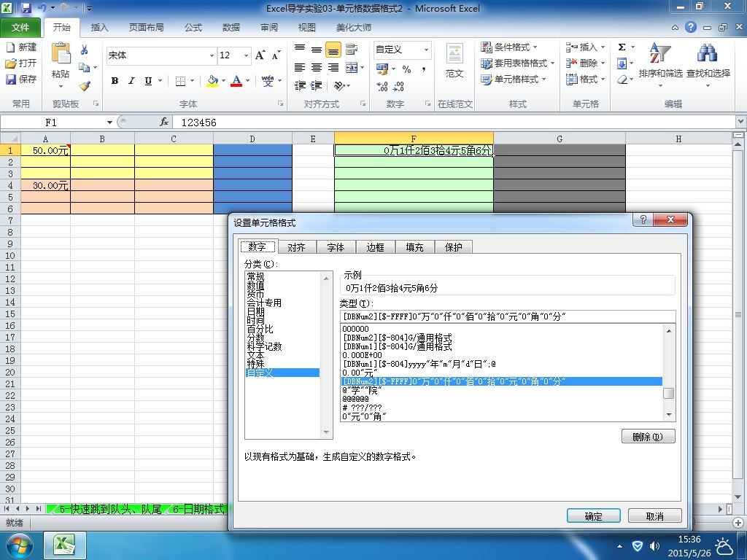Viewport: 747px width, 560px height.
Task: Click the wrap text icon
Action: pos(352,49)
